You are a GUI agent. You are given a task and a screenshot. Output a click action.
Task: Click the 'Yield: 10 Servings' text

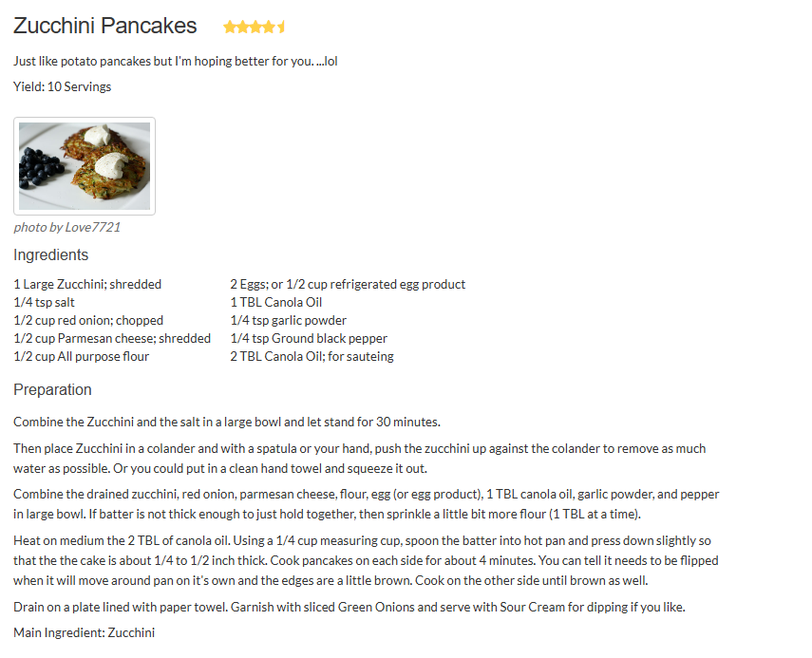pyautogui.click(x=63, y=87)
